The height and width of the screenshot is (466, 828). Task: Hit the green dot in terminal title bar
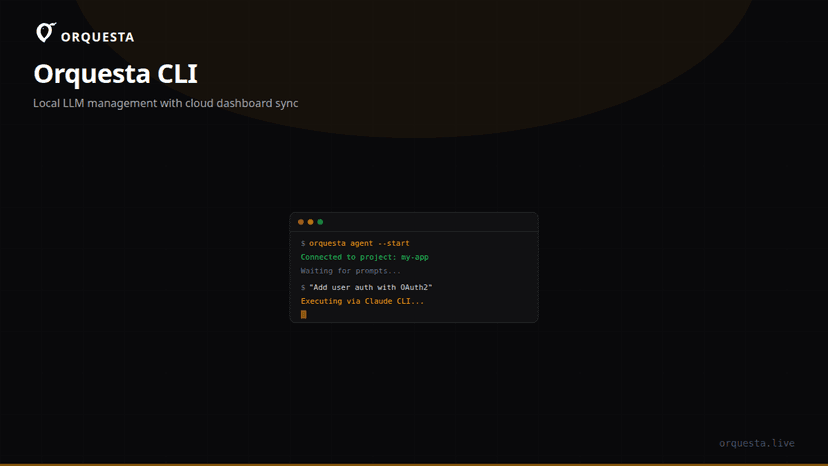[320, 222]
